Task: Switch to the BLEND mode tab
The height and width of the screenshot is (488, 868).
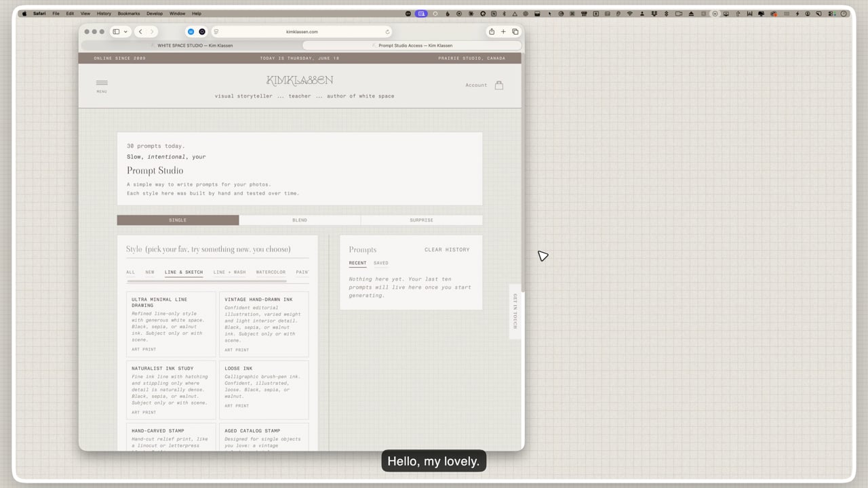Action: pos(300,220)
